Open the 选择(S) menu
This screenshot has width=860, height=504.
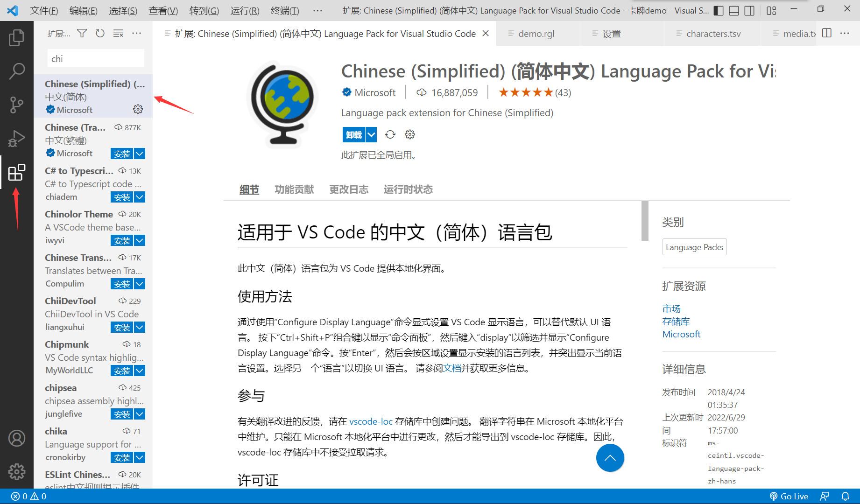click(123, 10)
